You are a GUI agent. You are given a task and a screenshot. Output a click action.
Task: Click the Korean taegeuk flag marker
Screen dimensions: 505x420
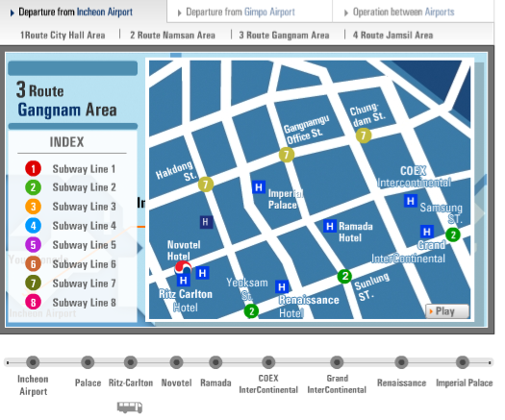[x=183, y=268]
